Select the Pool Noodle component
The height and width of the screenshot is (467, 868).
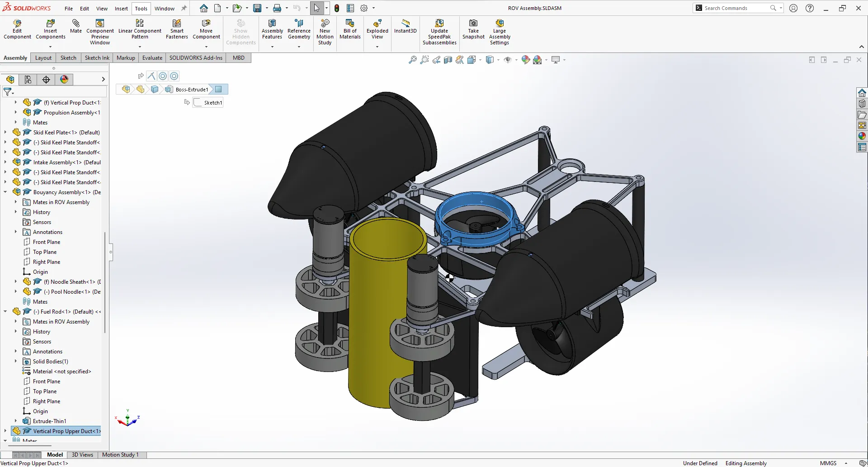(x=61, y=292)
